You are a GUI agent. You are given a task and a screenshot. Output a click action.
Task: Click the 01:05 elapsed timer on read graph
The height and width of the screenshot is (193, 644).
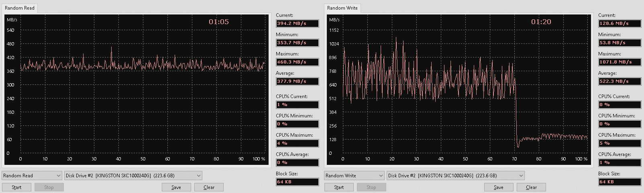[x=219, y=22]
